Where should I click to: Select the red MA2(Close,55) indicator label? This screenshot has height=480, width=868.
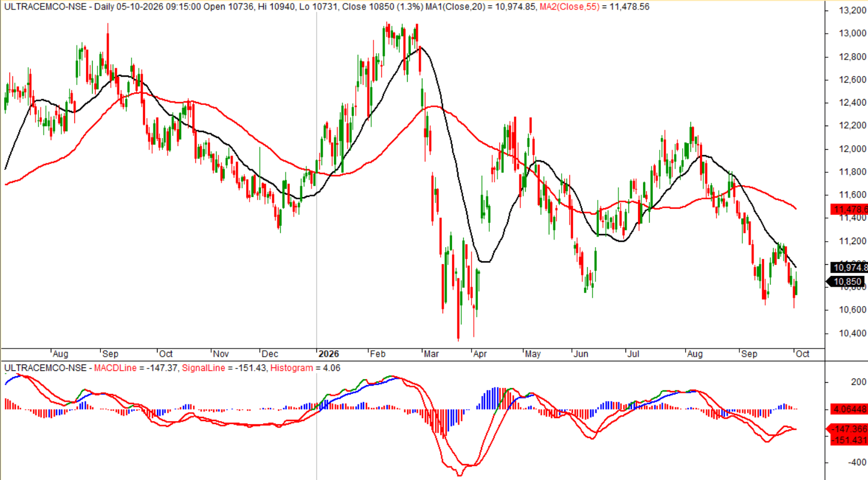coord(568,7)
